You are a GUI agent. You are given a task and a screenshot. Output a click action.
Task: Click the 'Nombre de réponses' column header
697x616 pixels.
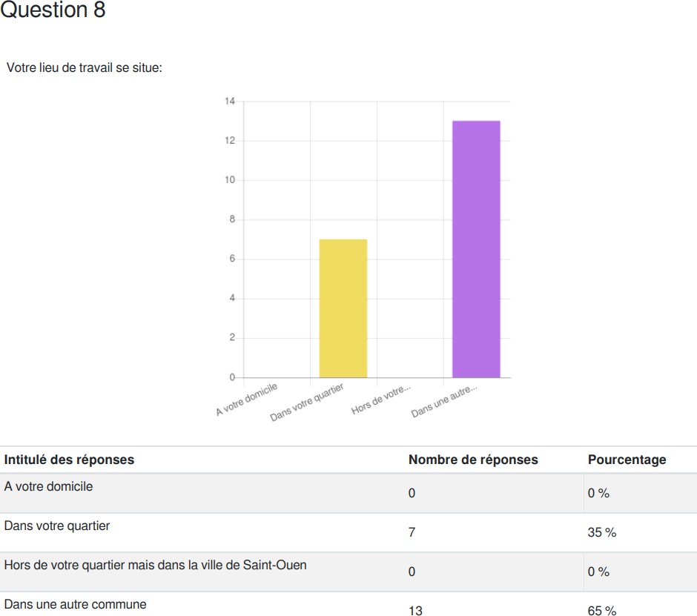point(473,460)
